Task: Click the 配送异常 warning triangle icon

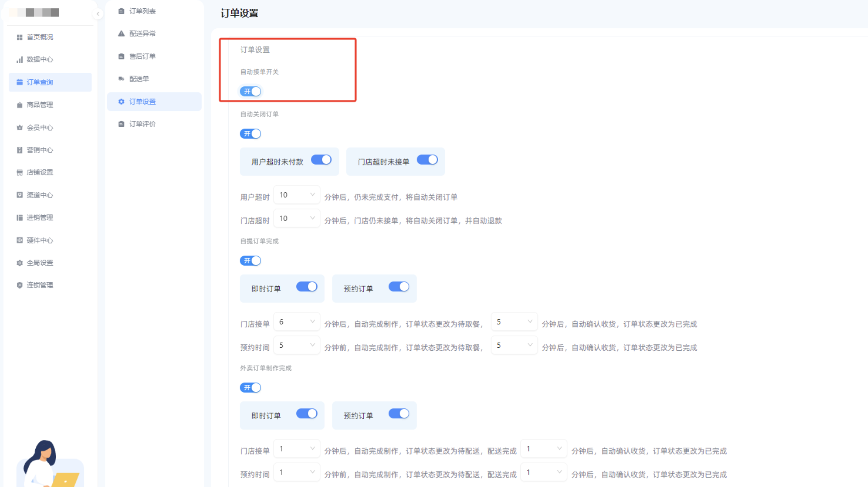Action: (121, 34)
